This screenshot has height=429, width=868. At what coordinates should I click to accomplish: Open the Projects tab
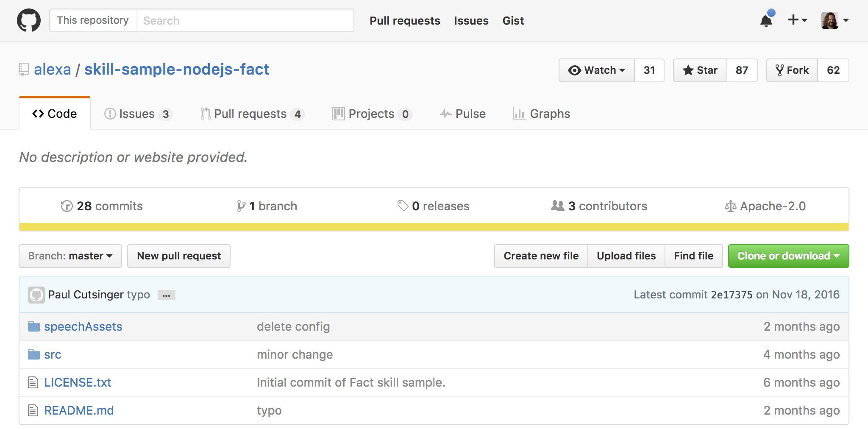[372, 114]
